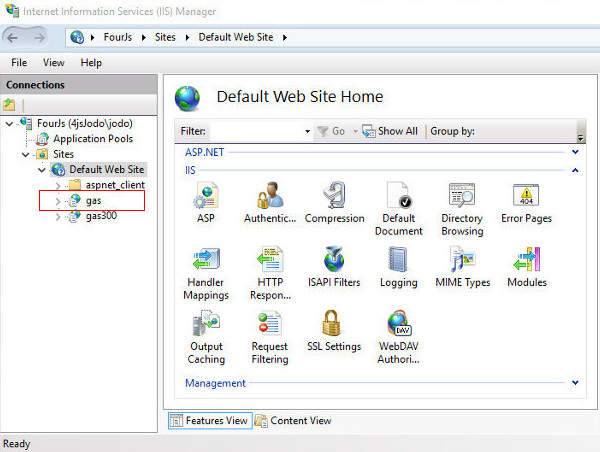Open Default Document settings icon
This screenshot has width=600, height=452.
pos(399,196)
